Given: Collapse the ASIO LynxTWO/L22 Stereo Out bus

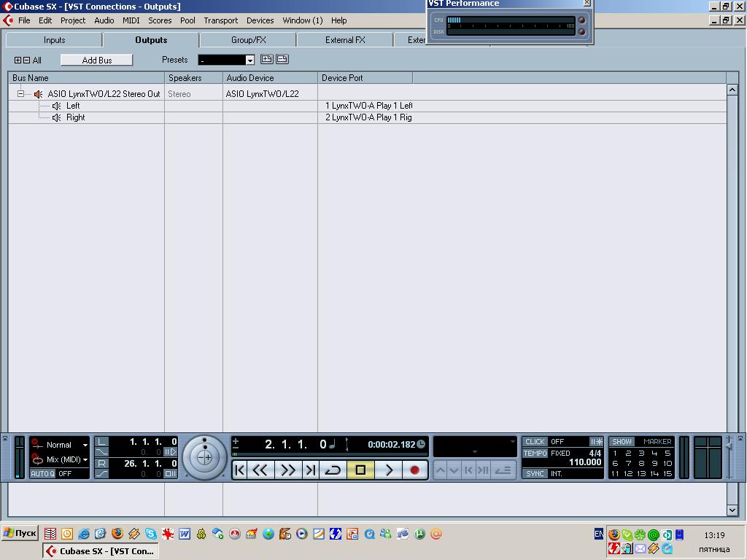Looking at the screenshot, I should [x=20, y=94].
